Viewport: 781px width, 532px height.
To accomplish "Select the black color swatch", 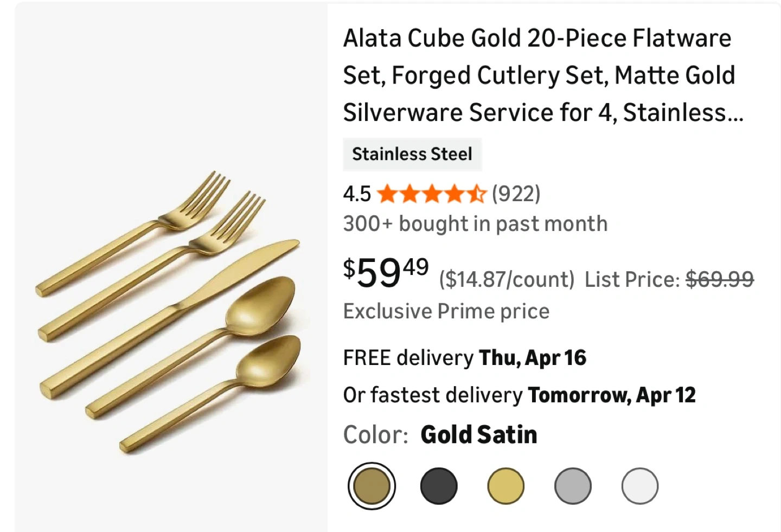I will (x=439, y=486).
